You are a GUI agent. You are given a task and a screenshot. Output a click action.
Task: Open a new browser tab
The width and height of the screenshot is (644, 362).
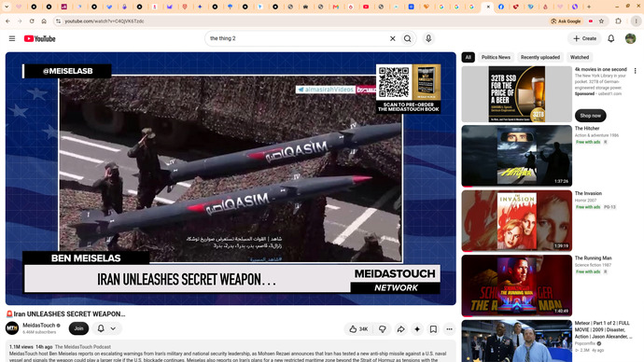click(x=589, y=7)
